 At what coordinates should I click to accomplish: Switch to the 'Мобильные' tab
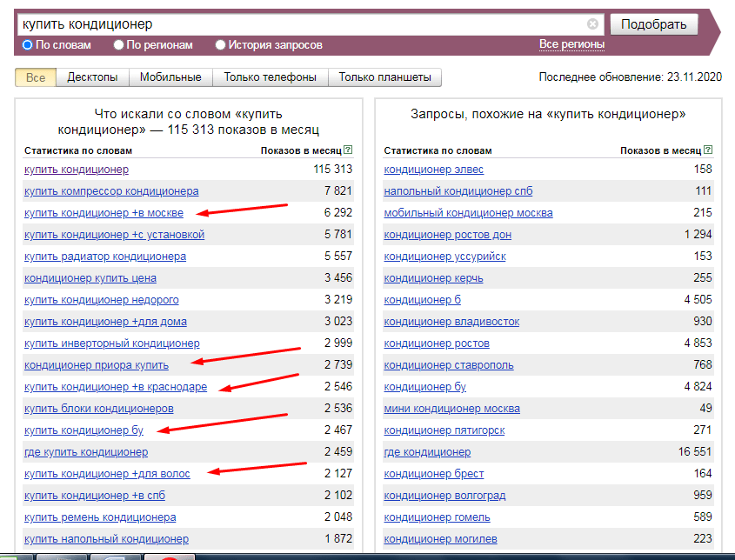(170, 77)
